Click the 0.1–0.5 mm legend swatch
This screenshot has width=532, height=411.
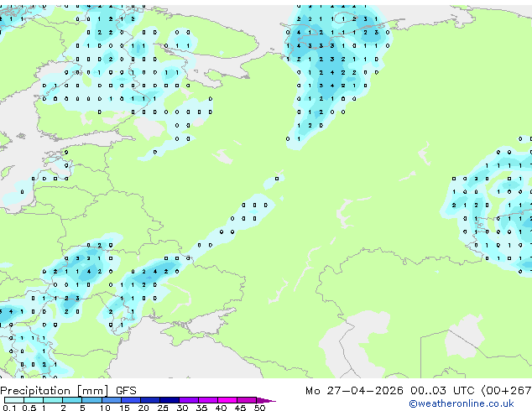[x=14, y=400]
